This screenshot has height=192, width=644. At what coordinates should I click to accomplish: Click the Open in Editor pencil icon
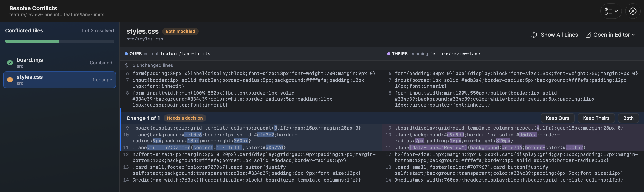pyautogui.click(x=588, y=35)
